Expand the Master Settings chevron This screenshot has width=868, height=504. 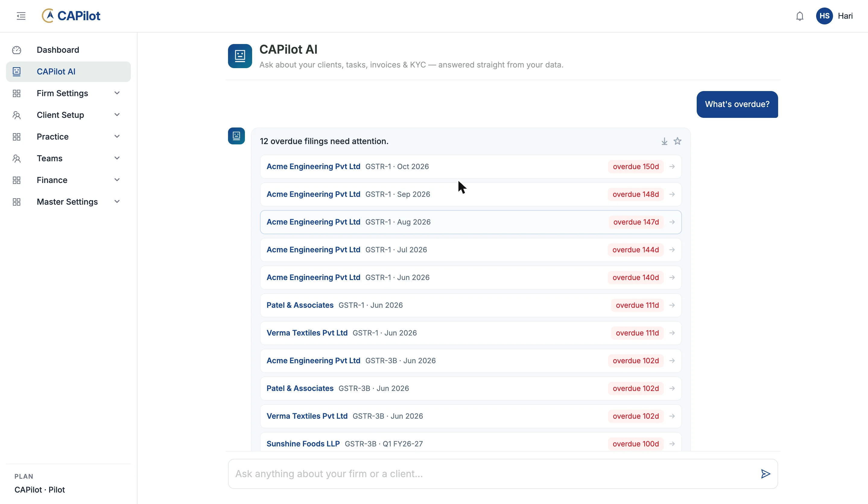[117, 201]
